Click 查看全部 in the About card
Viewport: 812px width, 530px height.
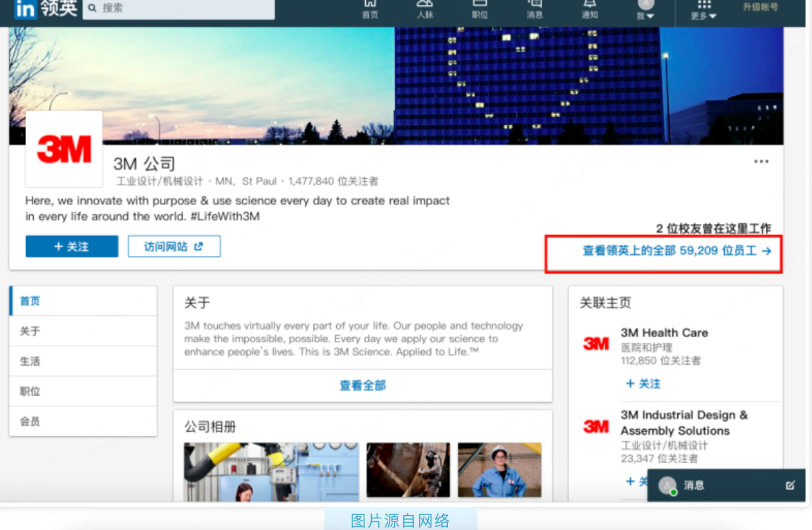(x=363, y=385)
